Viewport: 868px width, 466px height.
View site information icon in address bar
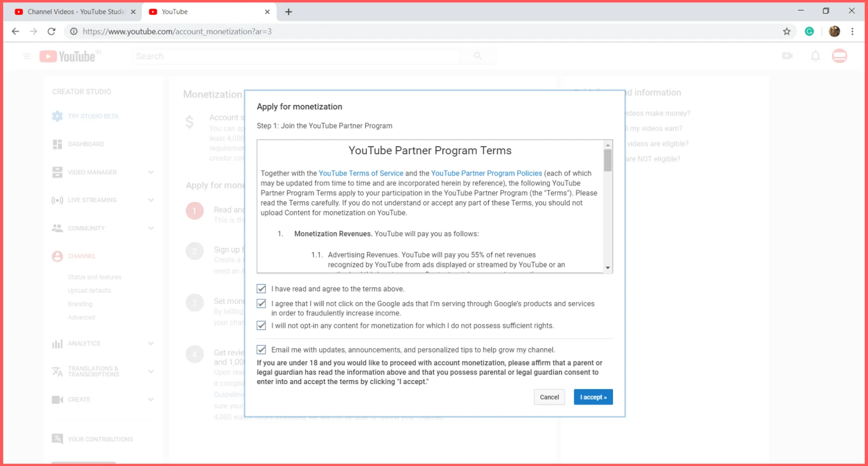coord(74,31)
